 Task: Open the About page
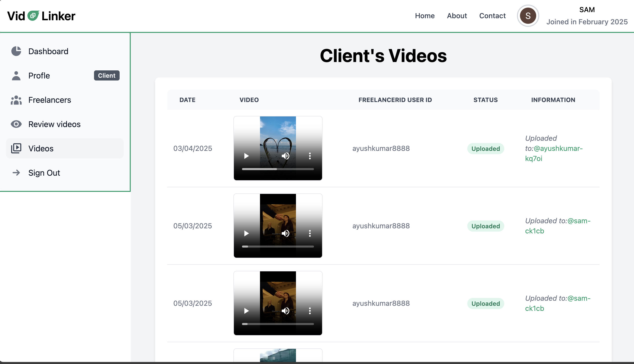[x=457, y=16]
